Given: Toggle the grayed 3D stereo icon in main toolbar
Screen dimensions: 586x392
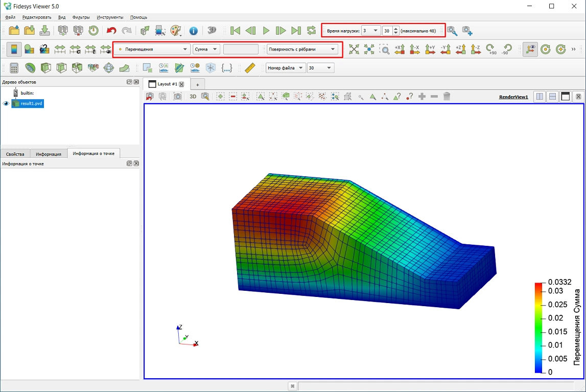Looking at the screenshot, I should [212, 30].
